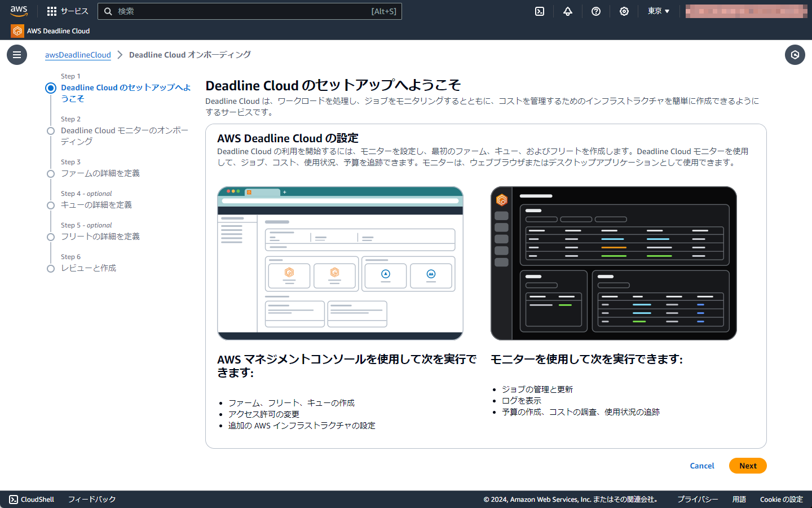This screenshot has width=812, height=508.
Task: Click the circular Deadline Cloud hexagon icon
Action: 795,55
